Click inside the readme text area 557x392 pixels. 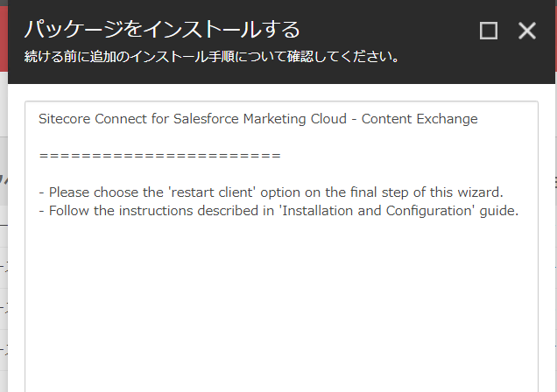pyautogui.click(x=281, y=247)
